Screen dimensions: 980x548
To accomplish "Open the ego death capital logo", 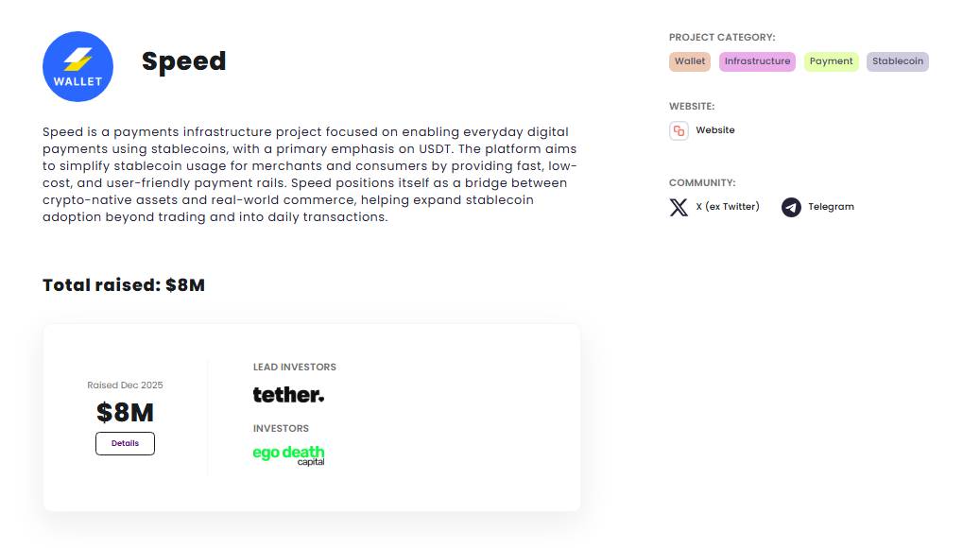I will pyautogui.click(x=288, y=454).
